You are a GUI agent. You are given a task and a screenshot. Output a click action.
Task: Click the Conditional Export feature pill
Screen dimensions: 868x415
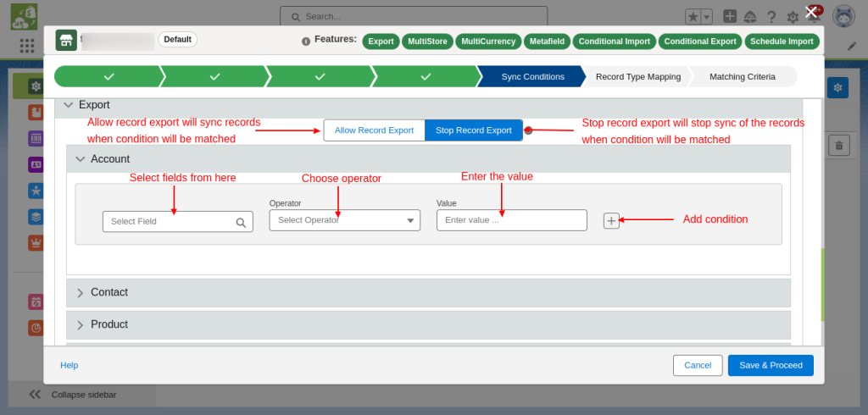click(700, 41)
